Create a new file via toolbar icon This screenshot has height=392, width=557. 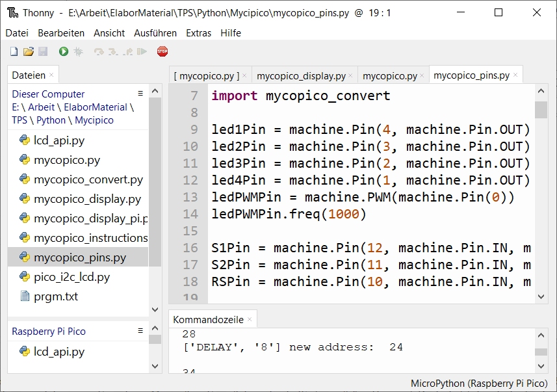[x=14, y=51]
